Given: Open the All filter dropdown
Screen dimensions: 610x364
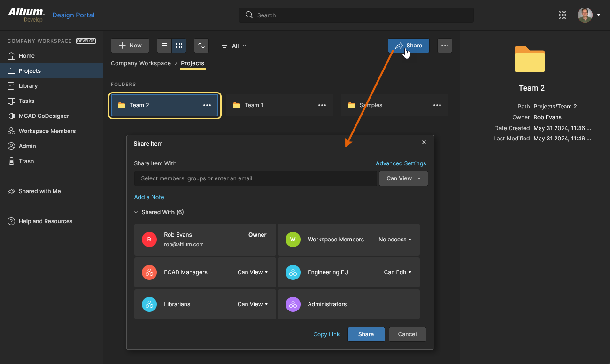Looking at the screenshot, I should tap(233, 46).
